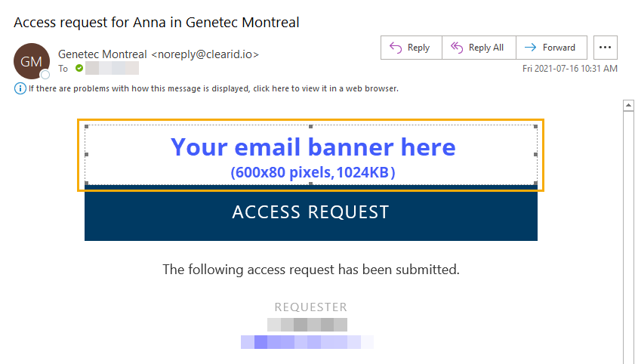Click the blurred recipient in To field
This screenshot has width=635, height=364.
point(112,68)
